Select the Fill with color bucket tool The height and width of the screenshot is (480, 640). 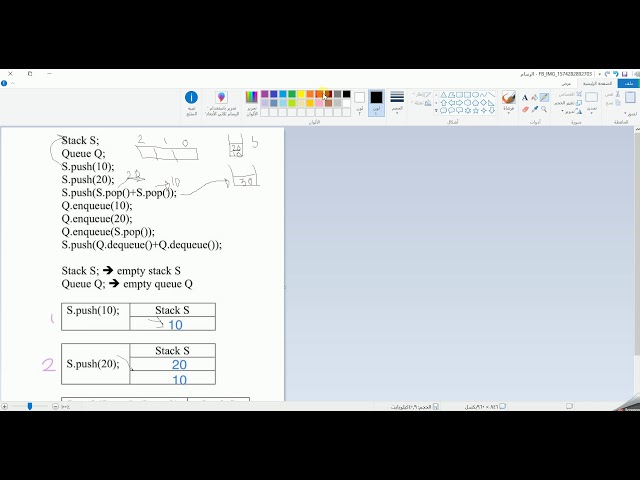(534, 97)
